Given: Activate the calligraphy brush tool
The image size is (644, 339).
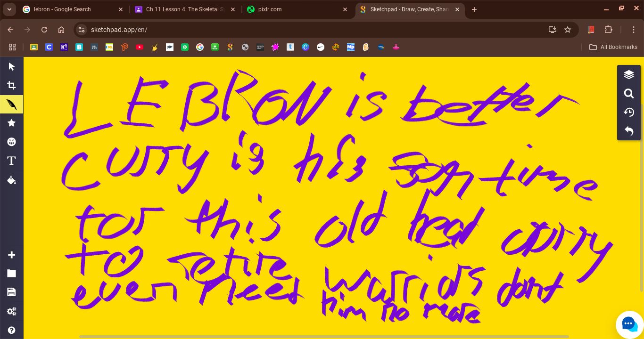Looking at the screenshot, I should tap(11, 105).
